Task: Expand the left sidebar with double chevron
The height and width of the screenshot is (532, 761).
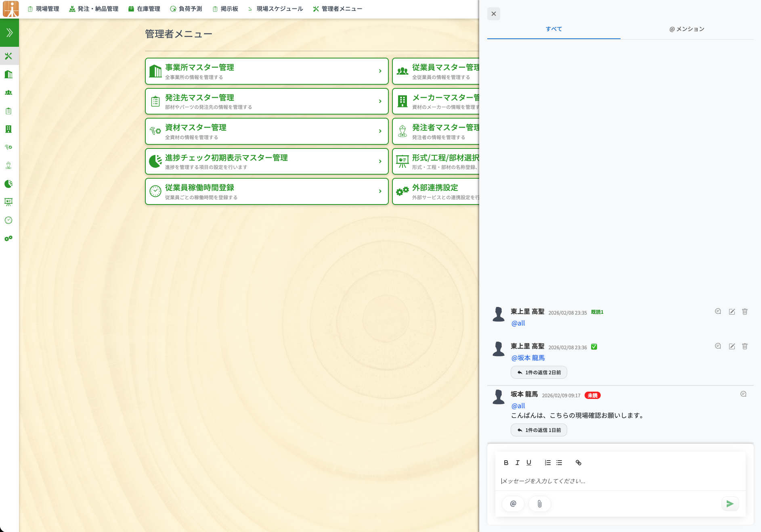Action: click(9, 33)
